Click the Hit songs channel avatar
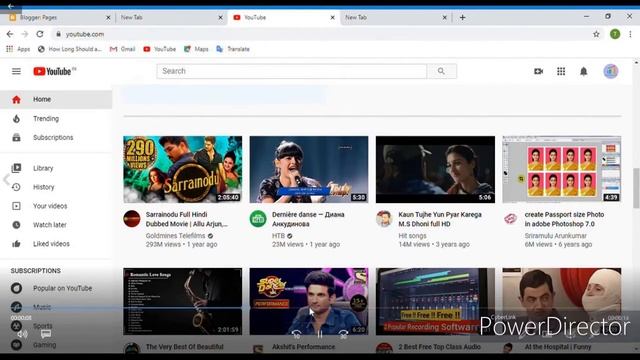The height and width of the screenshot is (360, 640). pyautogui.click(x=384, y=219)
